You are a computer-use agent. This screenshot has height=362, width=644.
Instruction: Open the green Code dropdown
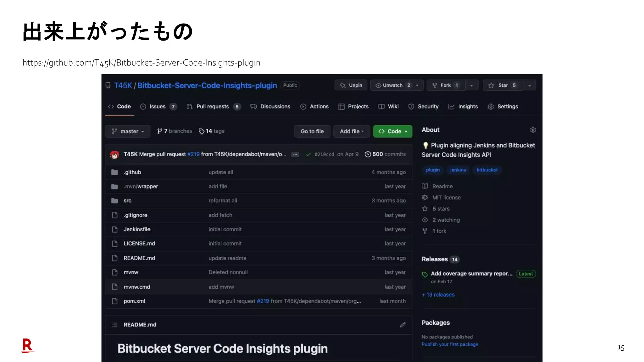[393, 131]
